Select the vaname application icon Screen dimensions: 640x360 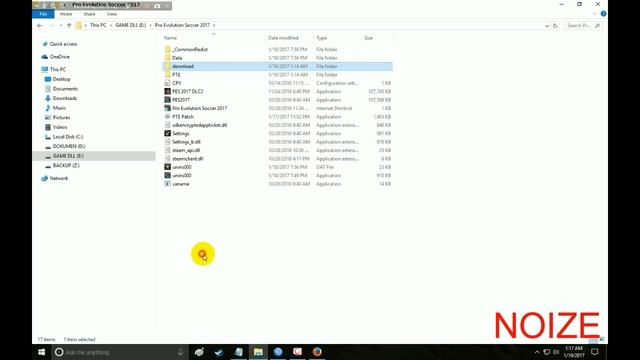click(167, 184)
